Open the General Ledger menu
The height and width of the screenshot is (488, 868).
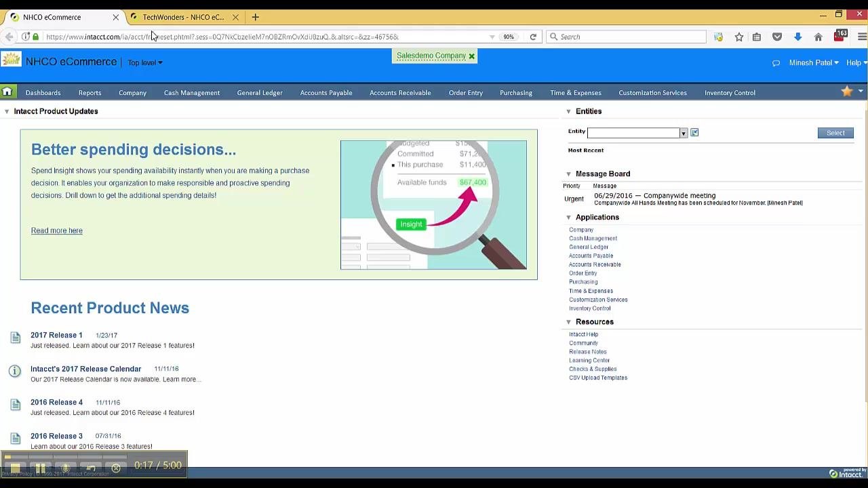click(x=260, y=93)
